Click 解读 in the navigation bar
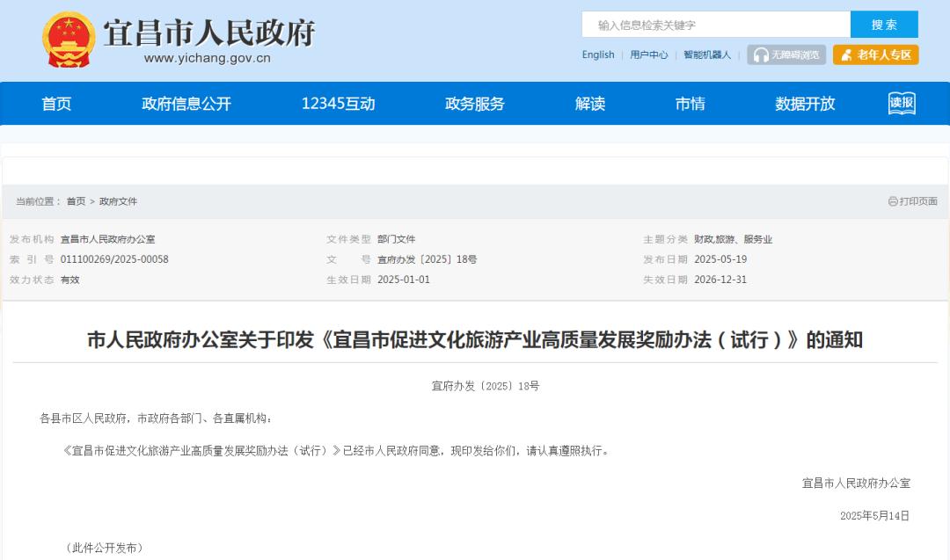The width and height of the screenshot is (950, 560). click(590, 104)
